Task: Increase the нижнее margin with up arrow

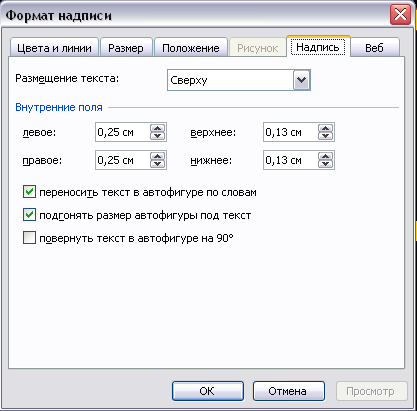Action: pyautogui.click(x=325, y=156)
